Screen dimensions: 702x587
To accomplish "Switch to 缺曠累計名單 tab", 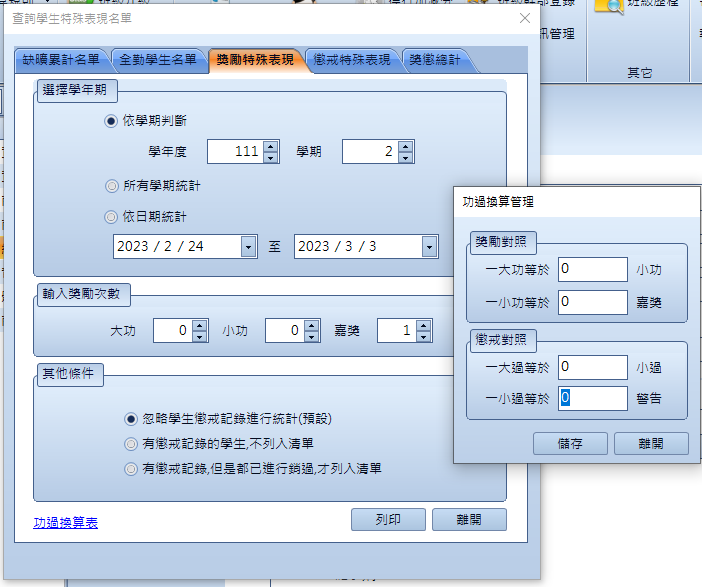I will pyautogui.click(x=61, y=60).
